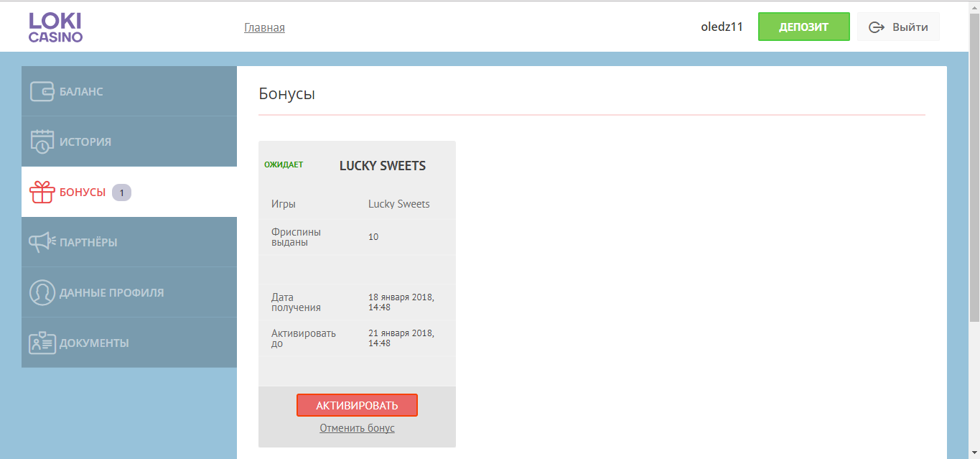980x459 pixels.
Task: Open the Баланс section
Action: point(129,91)
